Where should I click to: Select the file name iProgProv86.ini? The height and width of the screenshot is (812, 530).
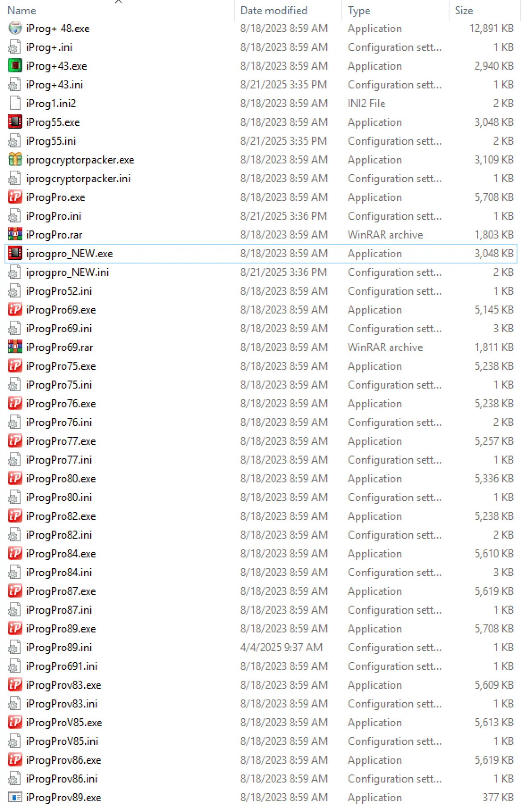pos(62,779)
